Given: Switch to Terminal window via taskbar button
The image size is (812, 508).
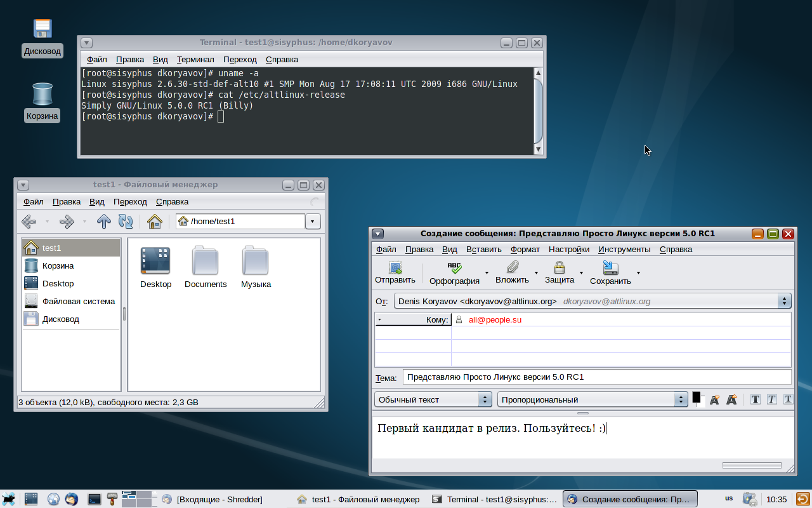Looking at the screenshot, I should [x=494, y=499].
